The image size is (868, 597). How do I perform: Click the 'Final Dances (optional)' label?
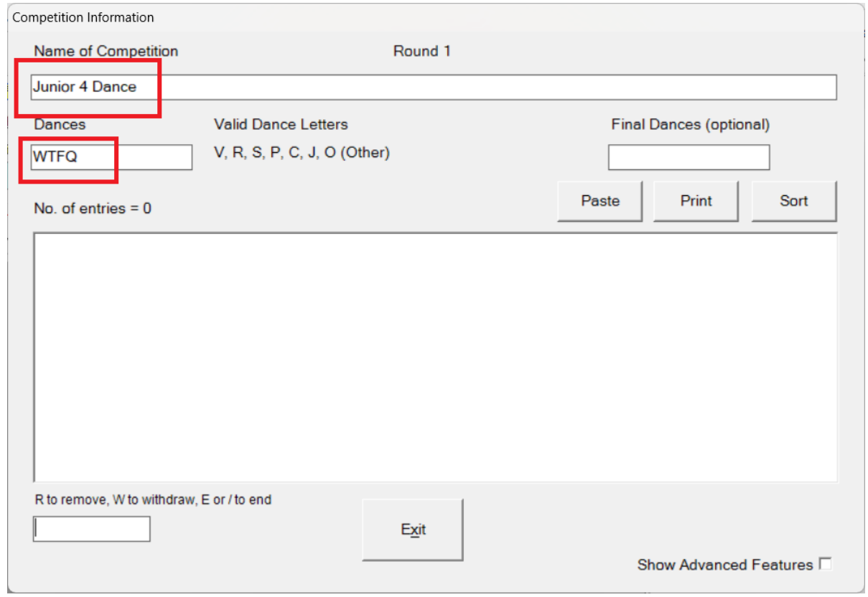pos(690,124)
